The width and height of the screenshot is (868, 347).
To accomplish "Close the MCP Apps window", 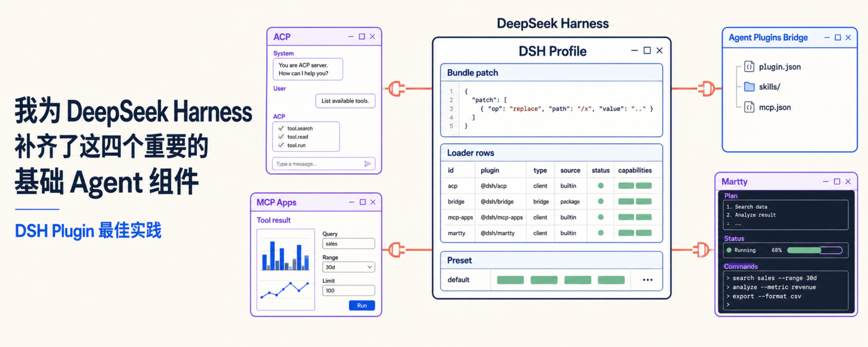I will pos(373,202).
